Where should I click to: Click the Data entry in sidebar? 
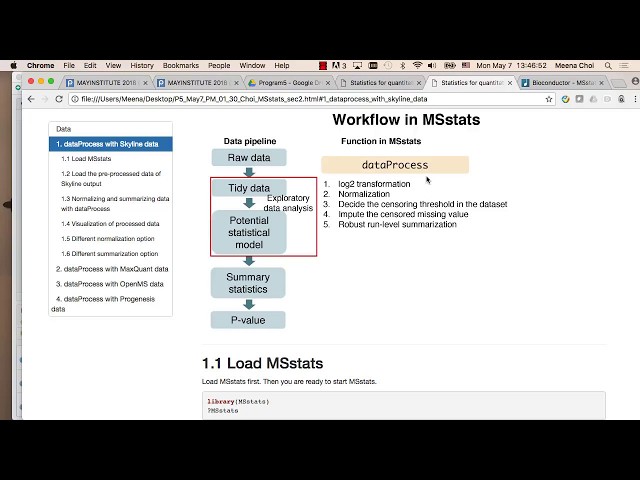click(64, 129)
